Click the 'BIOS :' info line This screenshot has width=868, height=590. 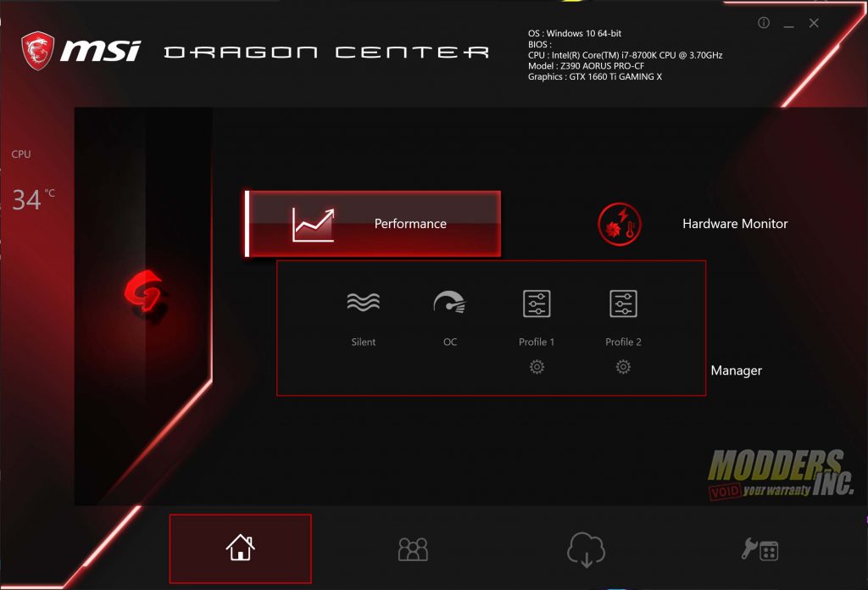tap(540, 44)
